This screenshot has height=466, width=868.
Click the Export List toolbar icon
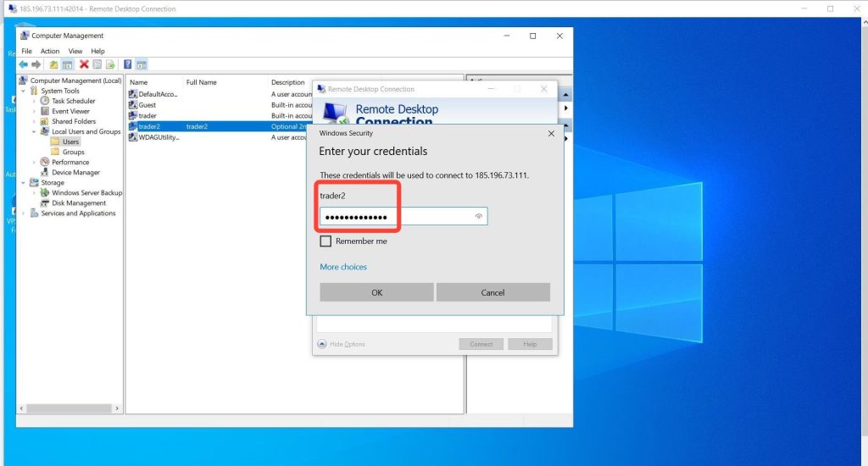click(x=110, y=64)
